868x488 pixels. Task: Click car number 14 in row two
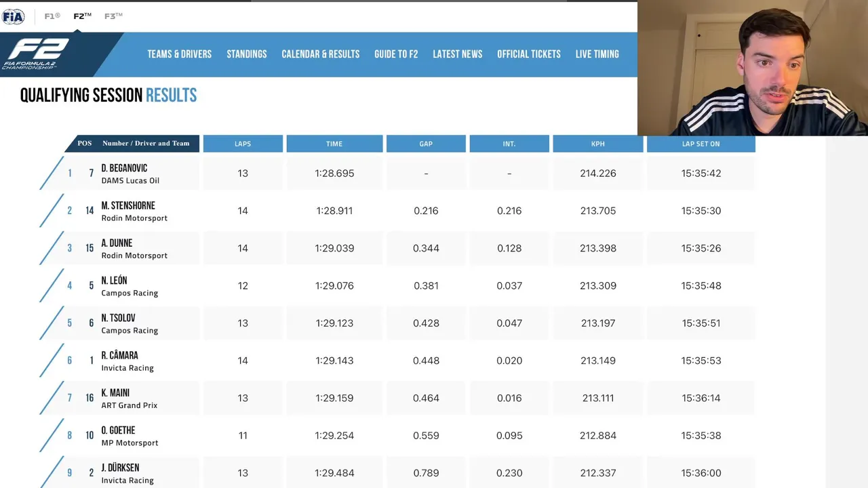pos(90,211)
